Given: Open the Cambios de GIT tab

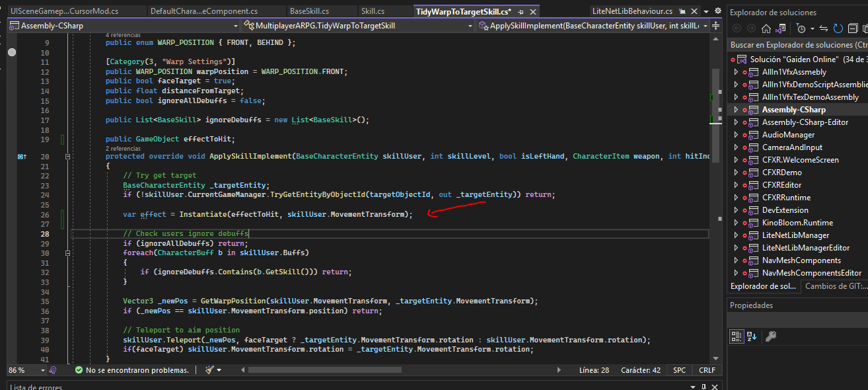Looking at the screenshot, I should coord(835,286).
